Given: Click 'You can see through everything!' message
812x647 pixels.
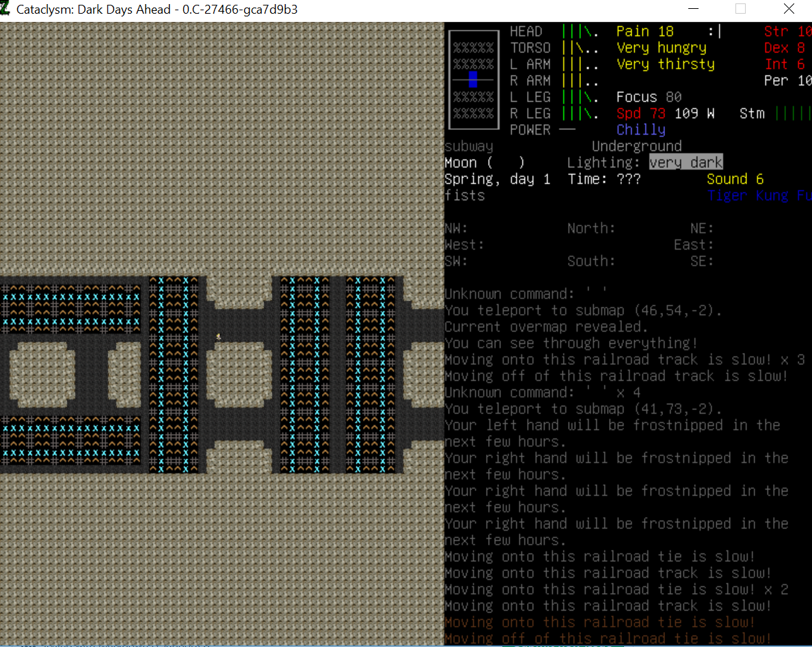Looking at the screenshot, I should (571, 343).
